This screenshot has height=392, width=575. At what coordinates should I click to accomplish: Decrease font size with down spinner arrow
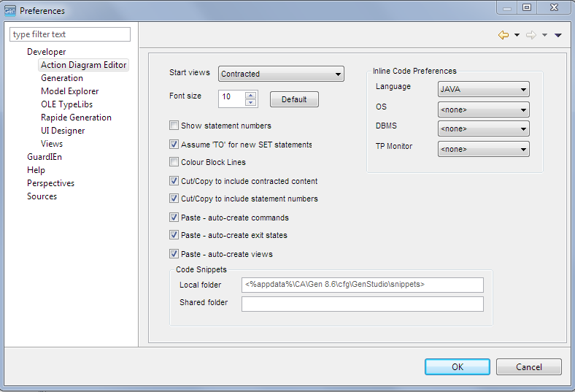pyautogui.click(x=251, y=103)
